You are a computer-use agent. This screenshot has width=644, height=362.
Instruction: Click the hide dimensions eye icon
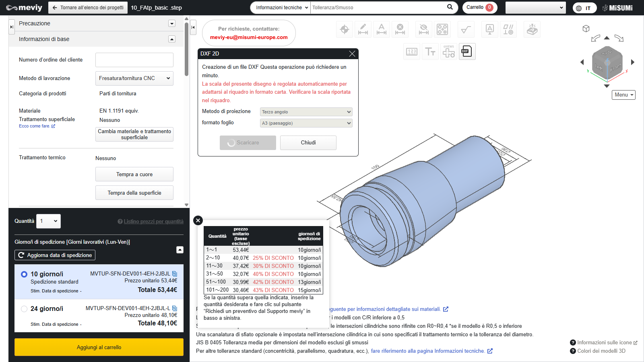click(x=423, y=29)
